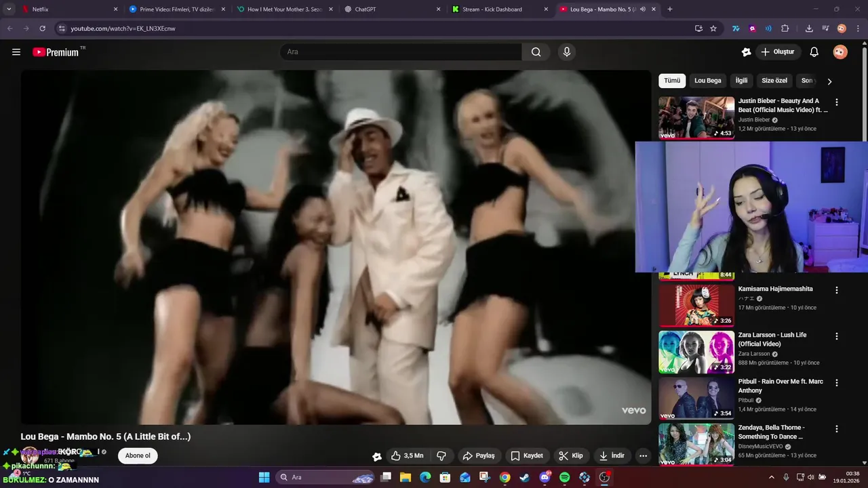Select the Size özel filter chip

774,81
